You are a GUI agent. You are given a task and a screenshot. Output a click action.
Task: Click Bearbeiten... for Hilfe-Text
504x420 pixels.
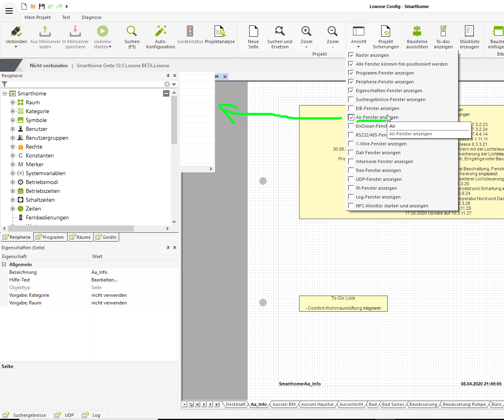[x=105, y=280]
